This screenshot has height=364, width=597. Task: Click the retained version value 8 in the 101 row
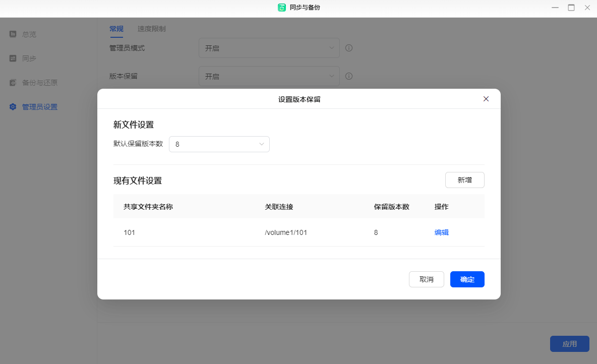point(376,232)
